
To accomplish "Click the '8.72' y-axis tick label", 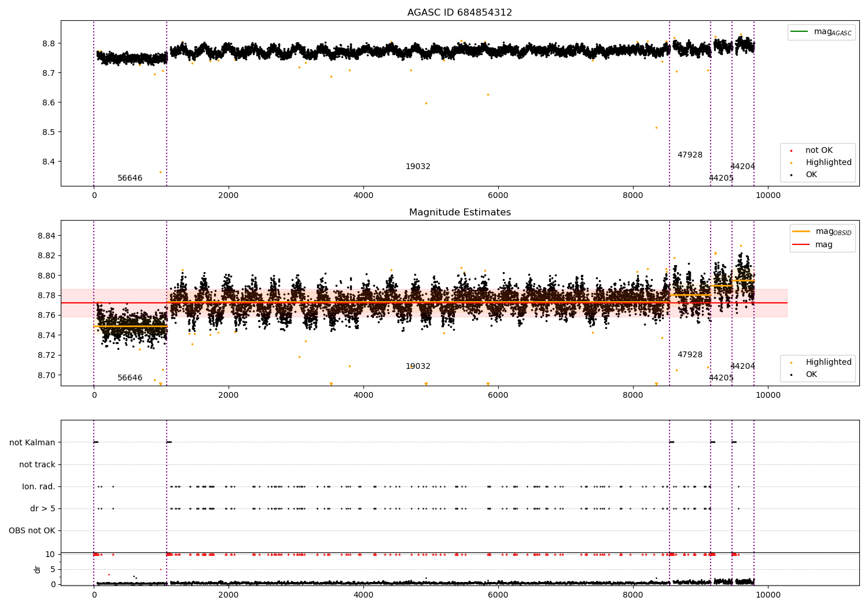I will tap(46, 355).
